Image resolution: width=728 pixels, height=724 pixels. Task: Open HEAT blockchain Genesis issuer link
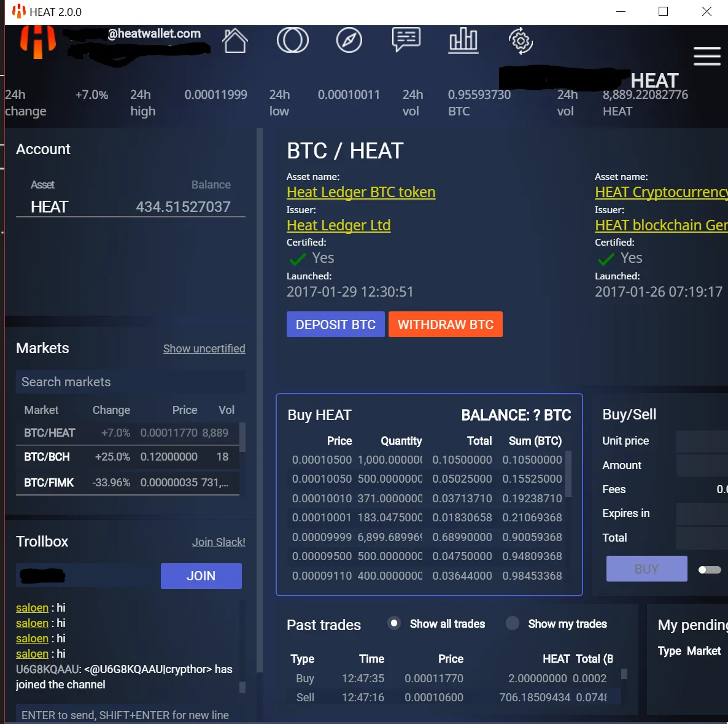[661, 225]
